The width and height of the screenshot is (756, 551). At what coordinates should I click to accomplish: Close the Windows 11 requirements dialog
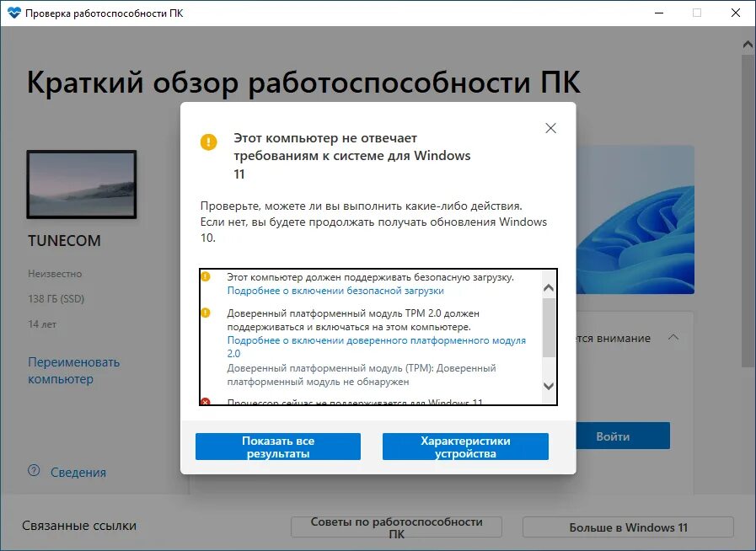(550, 128)
